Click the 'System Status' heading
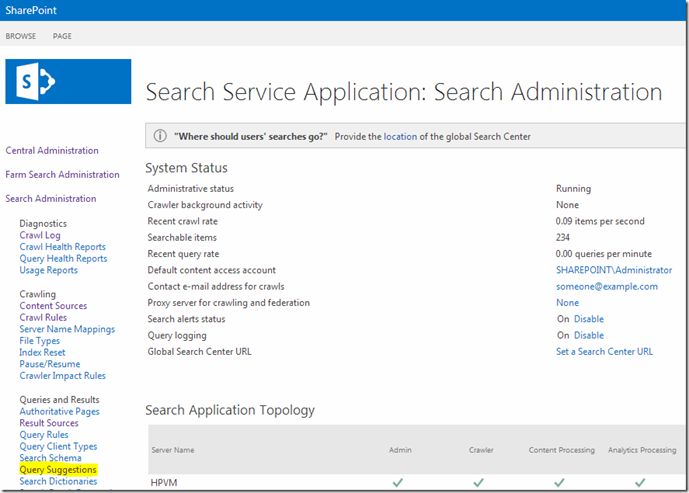This screenshot has height=493, width=689. click(186, 168)
